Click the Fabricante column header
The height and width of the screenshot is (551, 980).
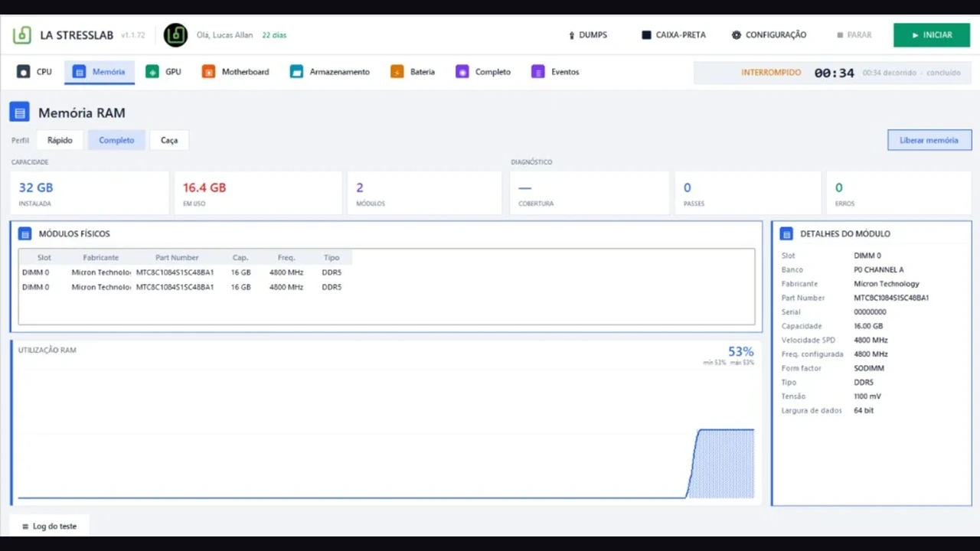(x=101, y=258)
